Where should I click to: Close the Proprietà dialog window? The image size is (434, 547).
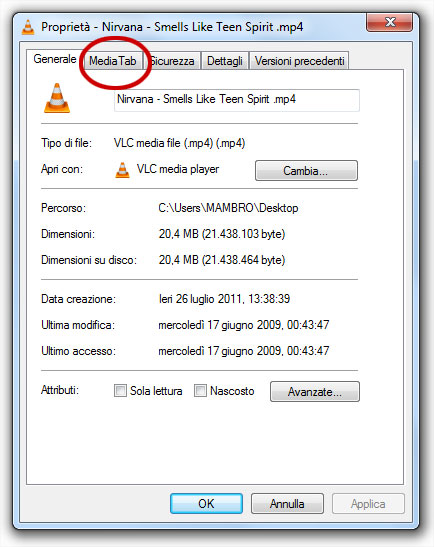click(x=389, y=22)
